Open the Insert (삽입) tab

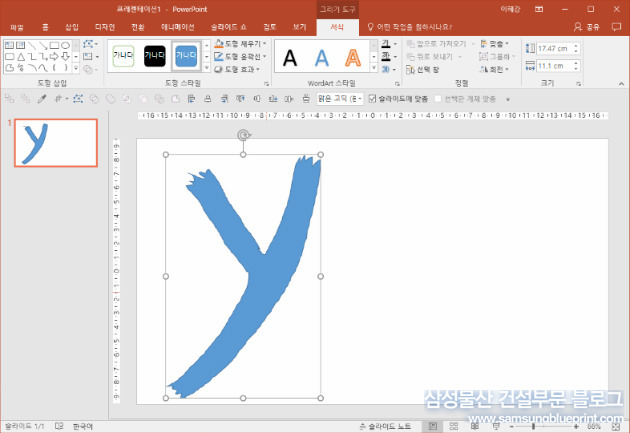(72, 27)
